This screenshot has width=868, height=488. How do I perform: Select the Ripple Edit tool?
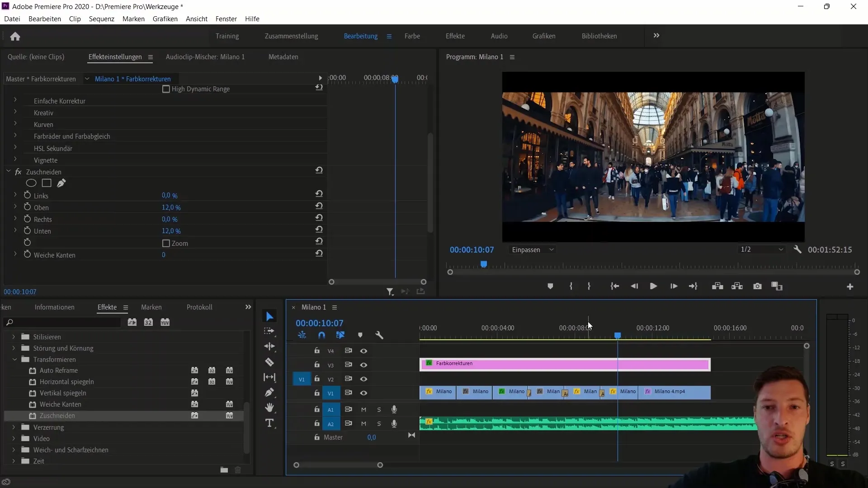pyautogui.click(x=269, y=347)
